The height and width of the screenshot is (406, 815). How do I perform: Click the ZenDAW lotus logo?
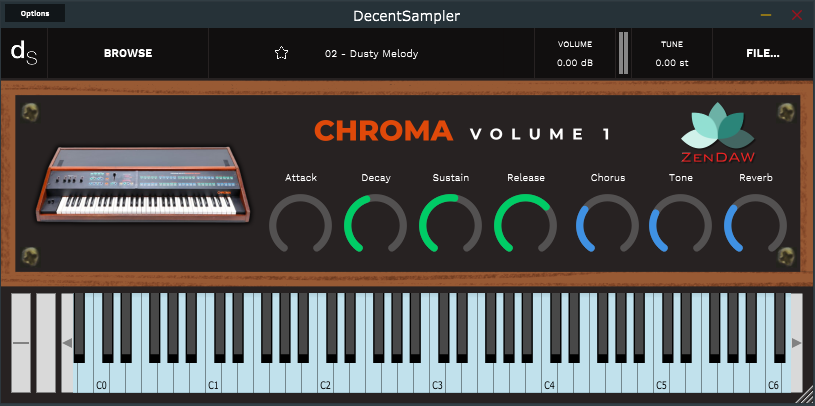(x=718, y=133)
